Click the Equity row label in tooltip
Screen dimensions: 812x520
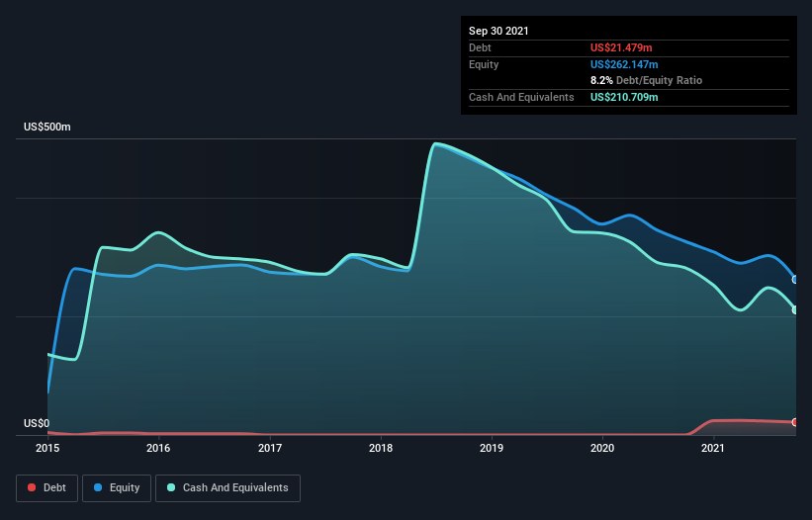pos(484,64)
